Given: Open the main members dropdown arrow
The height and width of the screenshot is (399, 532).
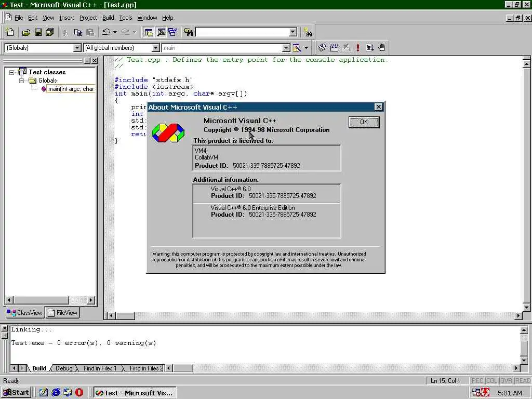Looking at the screenshot, I should pyautogui.click(x=286, y=48).
